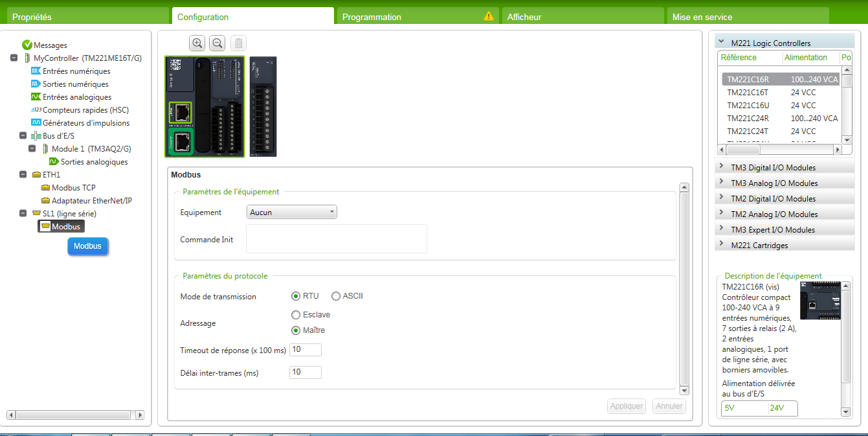Select the RTU transmission mode
The width and height of the screenshot is (868, 436).
[296, 297]
